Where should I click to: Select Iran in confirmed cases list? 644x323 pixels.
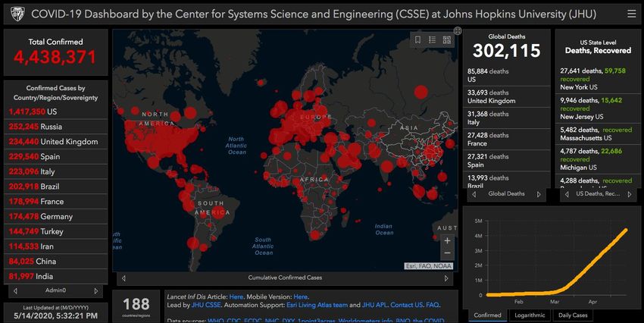(56, 246)
